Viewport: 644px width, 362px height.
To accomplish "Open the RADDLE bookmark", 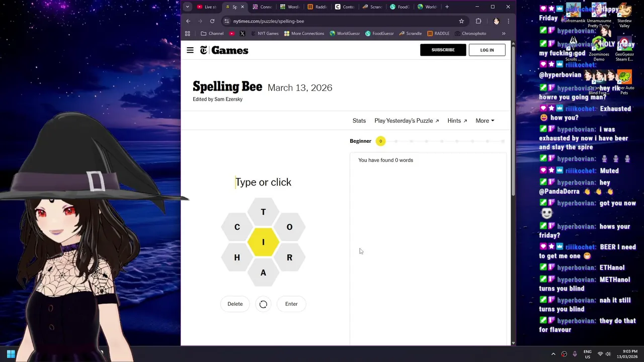I will (438, 34).
